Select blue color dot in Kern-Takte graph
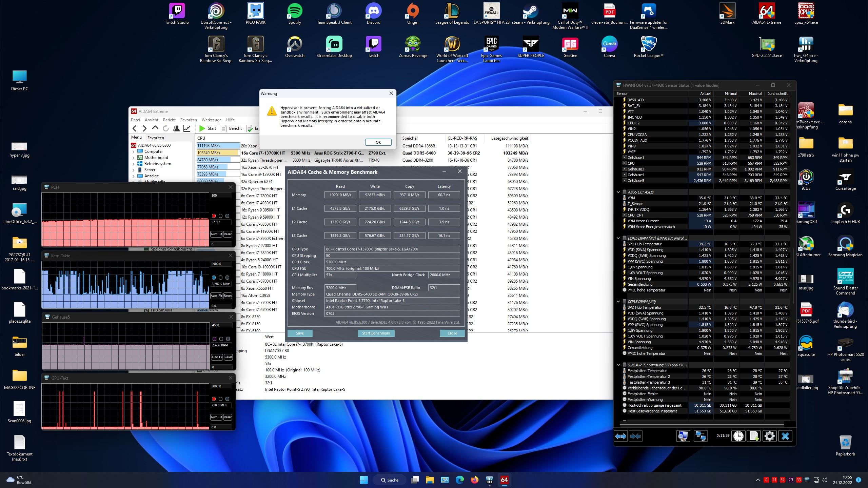This screenshot has height=488, width=868. pyautogui.click(x=214, y=278)
